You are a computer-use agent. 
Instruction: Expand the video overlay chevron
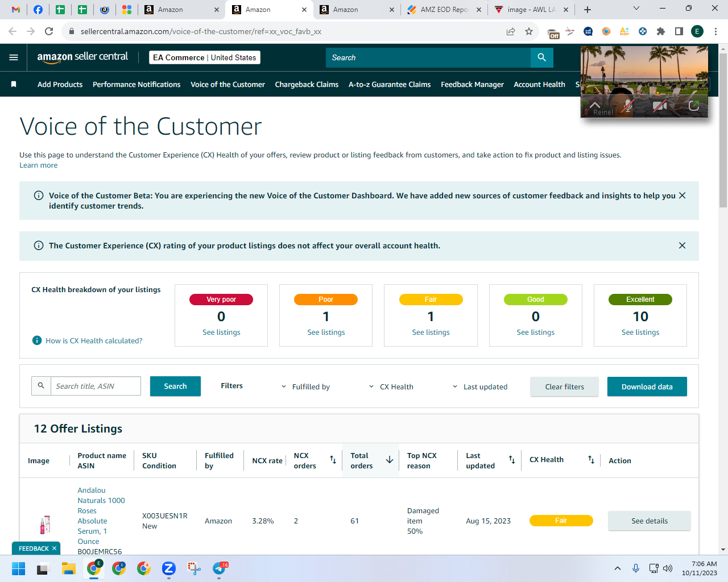click(x=594, y=105)
